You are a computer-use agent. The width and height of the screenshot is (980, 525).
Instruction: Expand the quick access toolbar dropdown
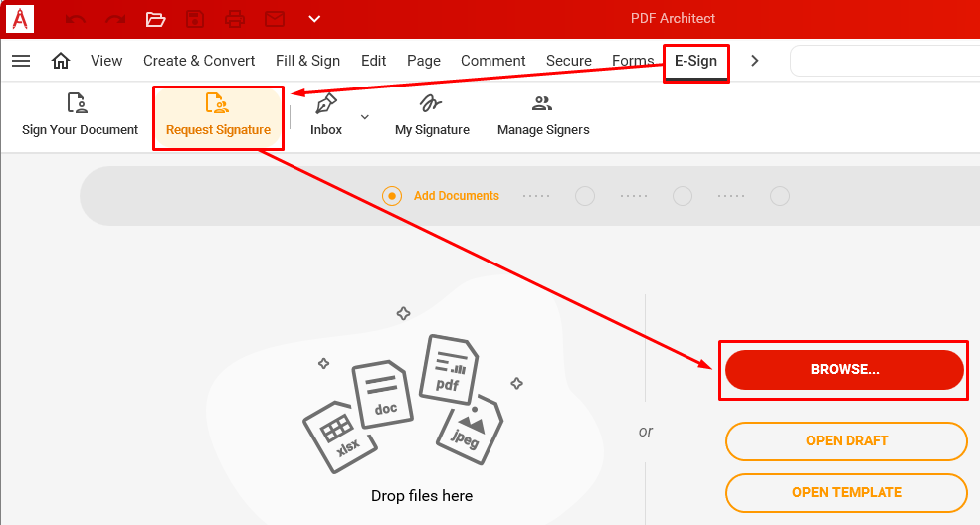314,19
